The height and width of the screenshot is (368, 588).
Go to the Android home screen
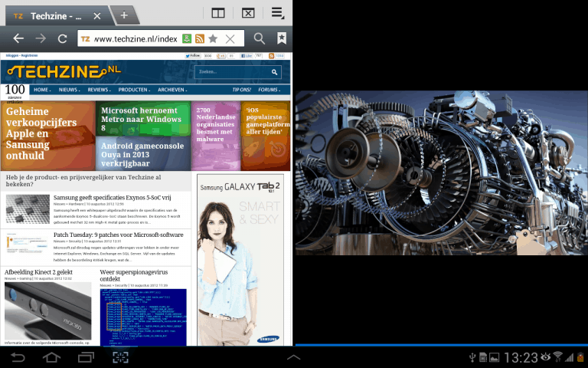52,357
